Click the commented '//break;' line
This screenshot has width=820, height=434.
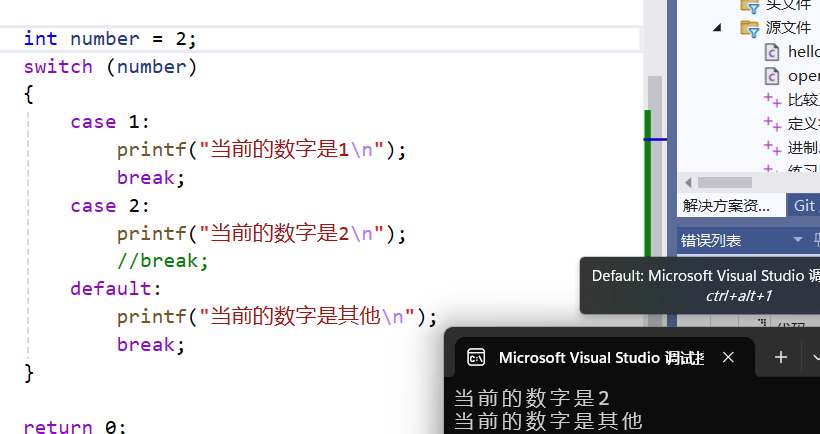point(163,261)
